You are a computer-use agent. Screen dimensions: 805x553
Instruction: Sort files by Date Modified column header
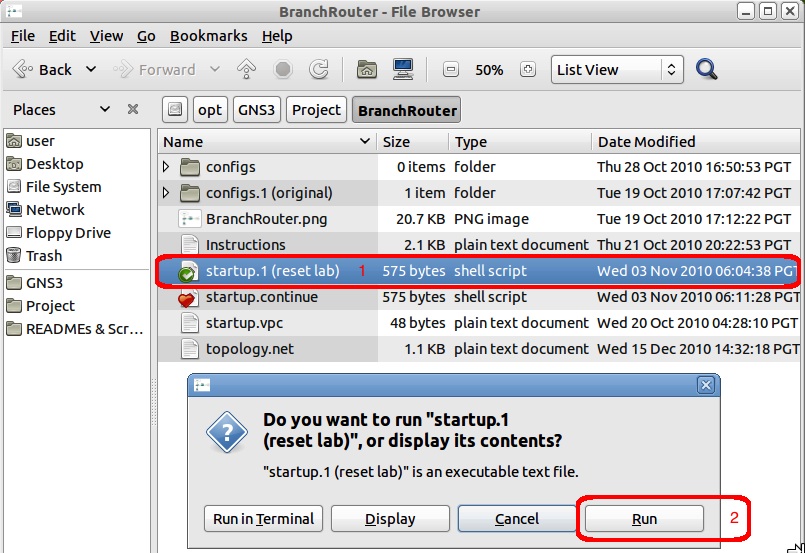point(645,142)
